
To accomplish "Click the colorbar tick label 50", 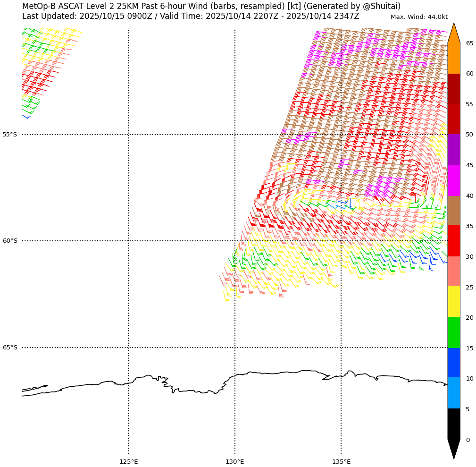I will 469,135.
